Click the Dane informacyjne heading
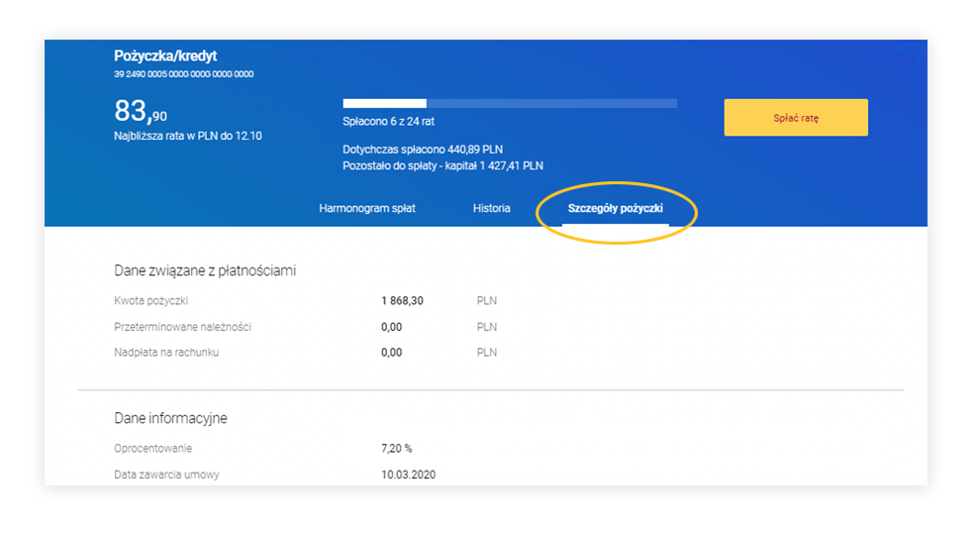Screen dimensions: 980x535 [170, 418]
